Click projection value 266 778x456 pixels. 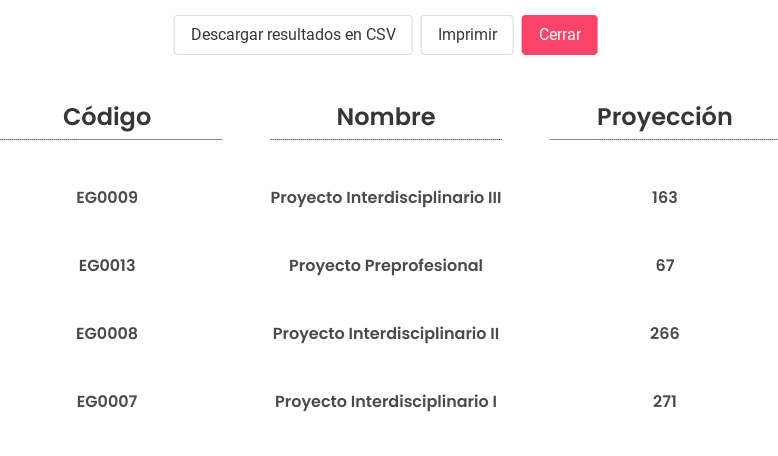click(664, 333)
